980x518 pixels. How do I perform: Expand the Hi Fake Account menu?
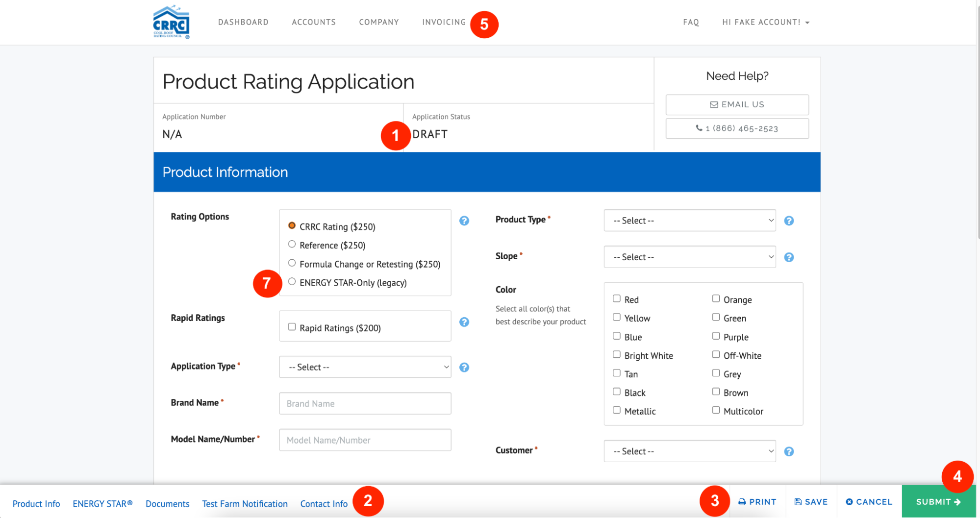765,22
